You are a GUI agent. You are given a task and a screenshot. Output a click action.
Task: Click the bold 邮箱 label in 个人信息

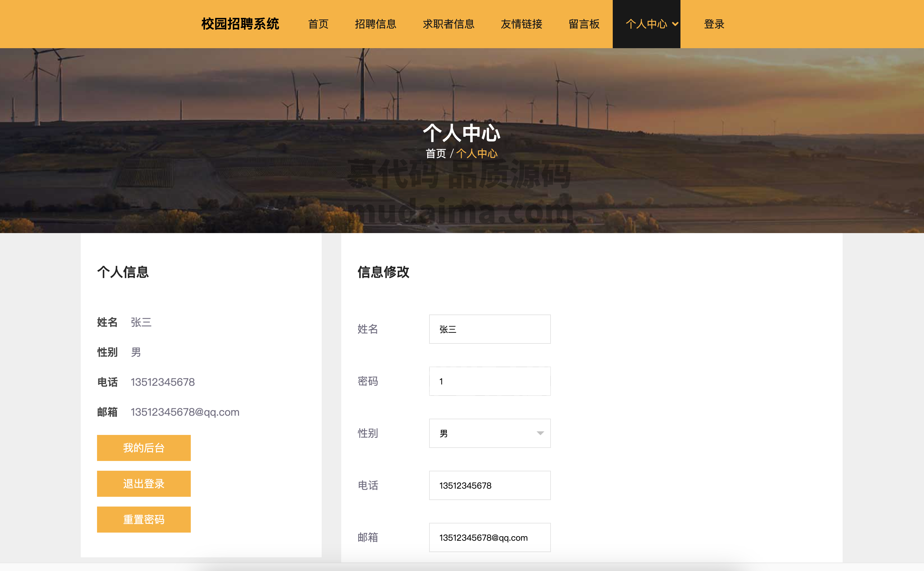107,412
